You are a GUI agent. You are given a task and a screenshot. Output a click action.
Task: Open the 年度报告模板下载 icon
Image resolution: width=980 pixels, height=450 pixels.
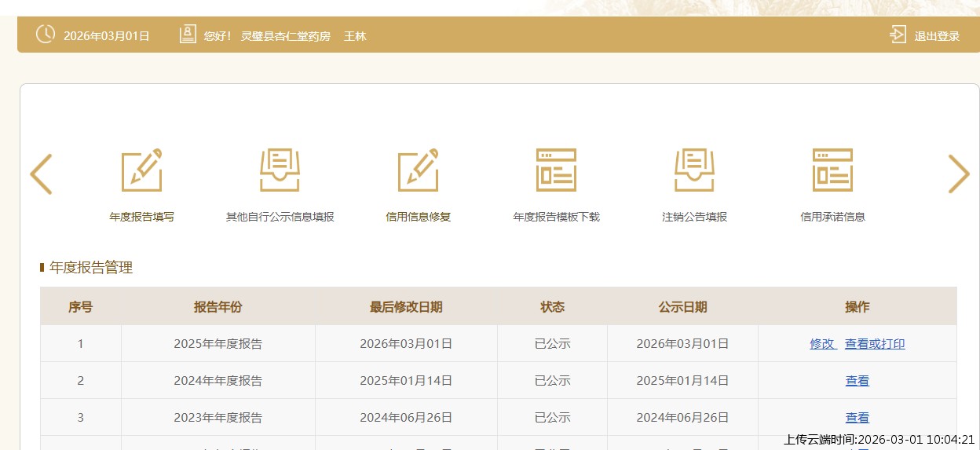(x=556, y=170)
